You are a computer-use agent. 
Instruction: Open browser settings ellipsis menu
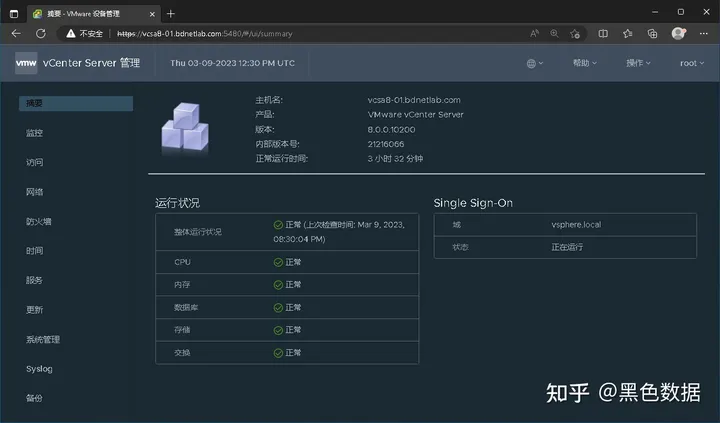coord(703,34)
